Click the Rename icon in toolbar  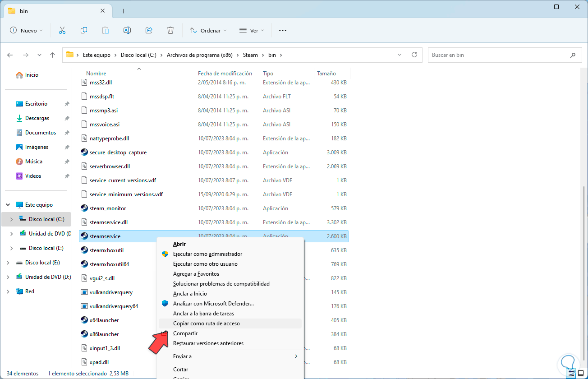click(x=127, y=30)
